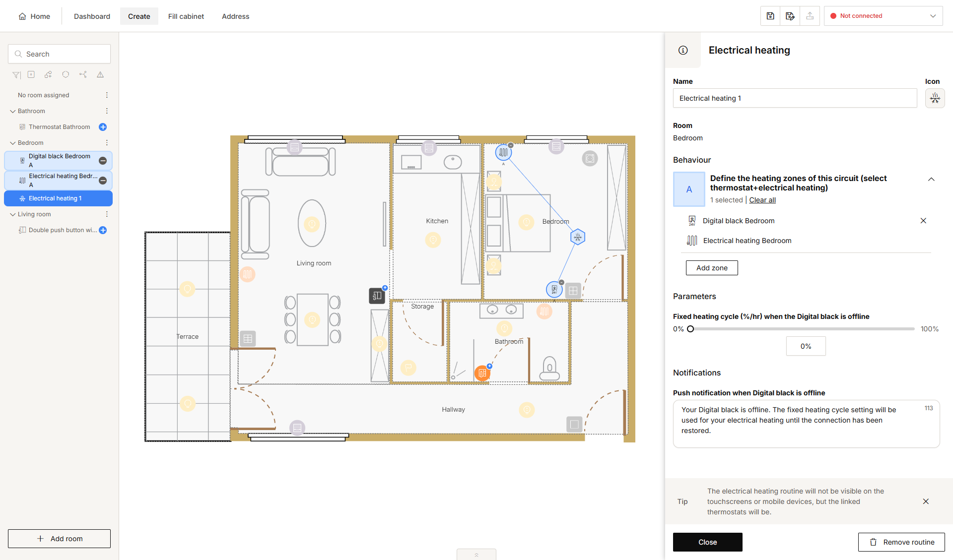The image size is (953, 560).
Task: Click the upload icon in top toolbar
Action: (810, 16)
